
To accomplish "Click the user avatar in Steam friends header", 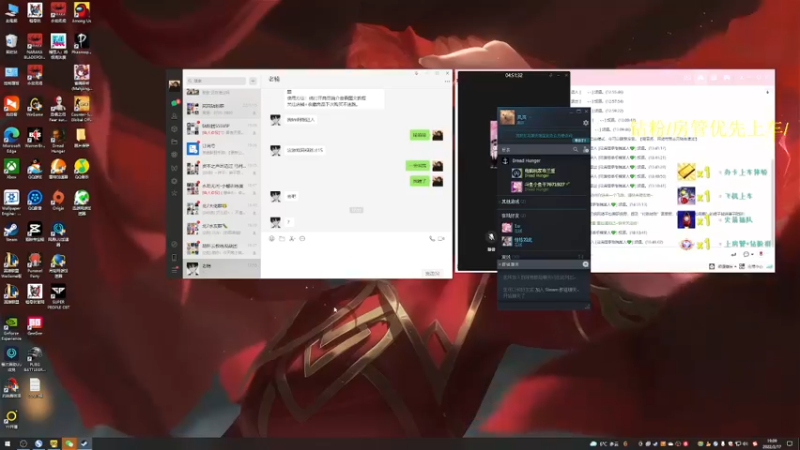I will (507, 118).
